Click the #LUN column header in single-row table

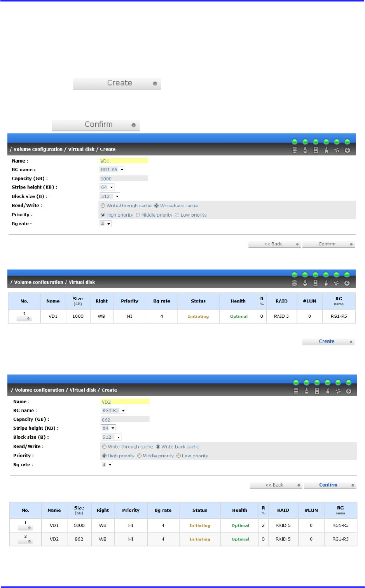(309, 301)
